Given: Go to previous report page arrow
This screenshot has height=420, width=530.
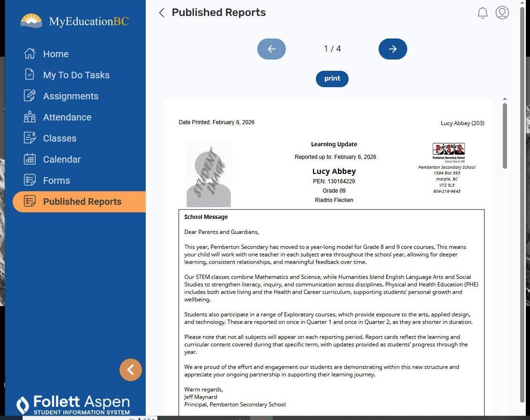Looking at the screenshot, I should click(271, 49).
